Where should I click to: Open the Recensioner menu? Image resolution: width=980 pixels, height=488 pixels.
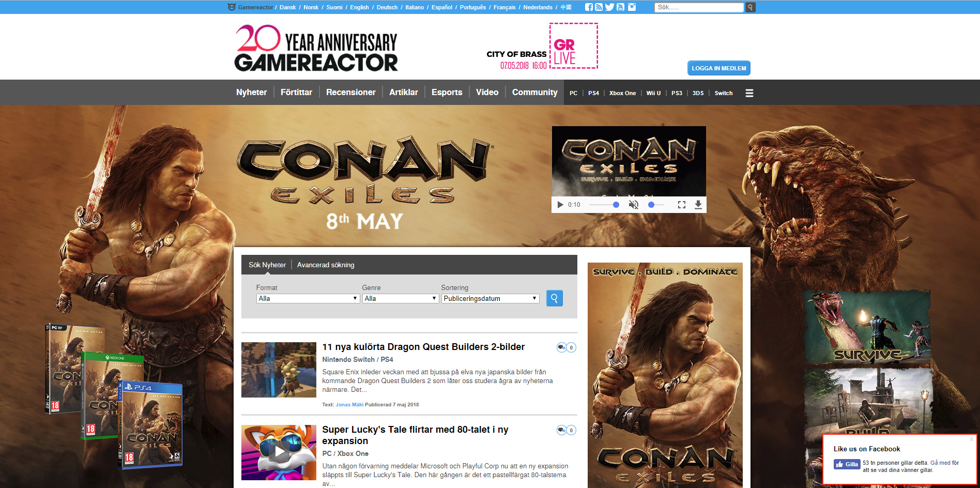pyautogui.click(x=350, y=92)
